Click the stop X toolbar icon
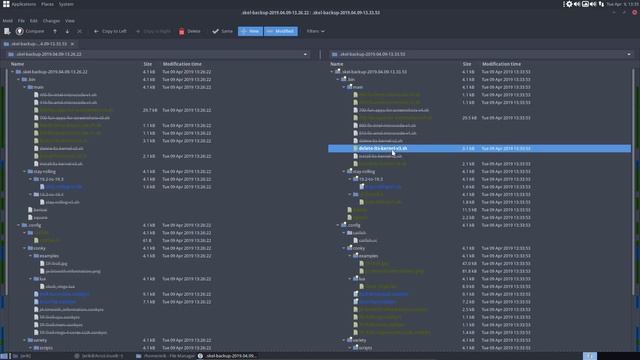Viewport: 640px width, 360px height. (x=79, y=31)
